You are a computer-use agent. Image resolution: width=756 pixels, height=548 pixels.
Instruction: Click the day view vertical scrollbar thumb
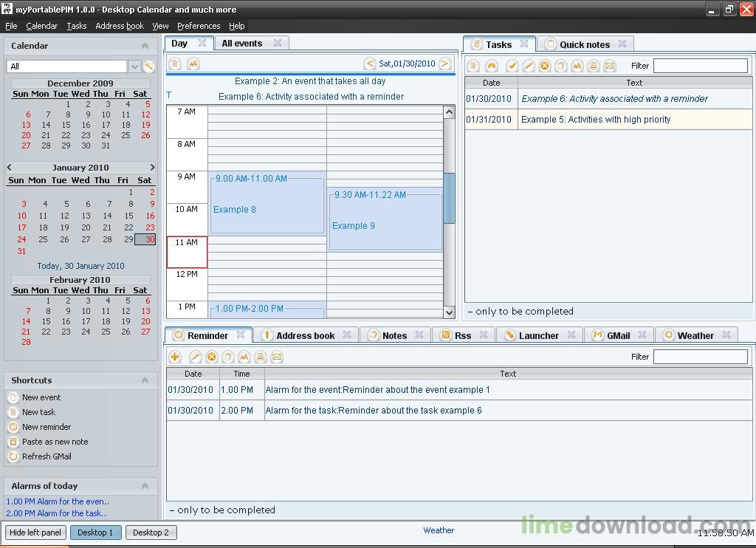click(449, 198)
